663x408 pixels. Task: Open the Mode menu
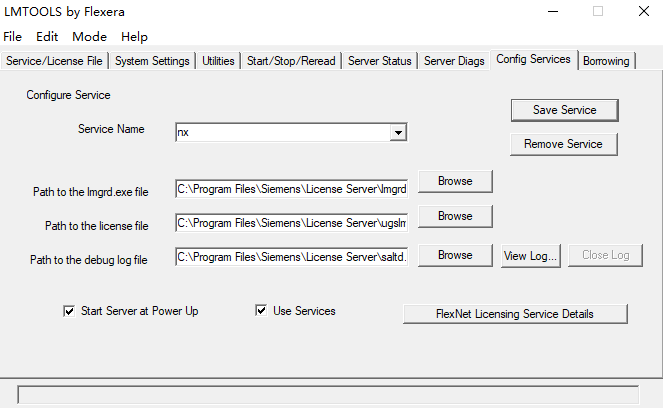[x=89, y=36]
